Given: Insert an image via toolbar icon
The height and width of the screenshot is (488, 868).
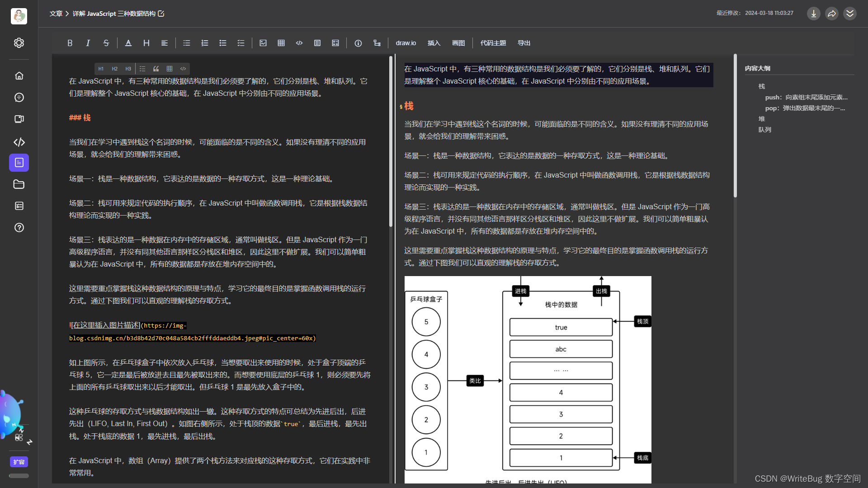Looking at the screenshot, I should (263, 43).
